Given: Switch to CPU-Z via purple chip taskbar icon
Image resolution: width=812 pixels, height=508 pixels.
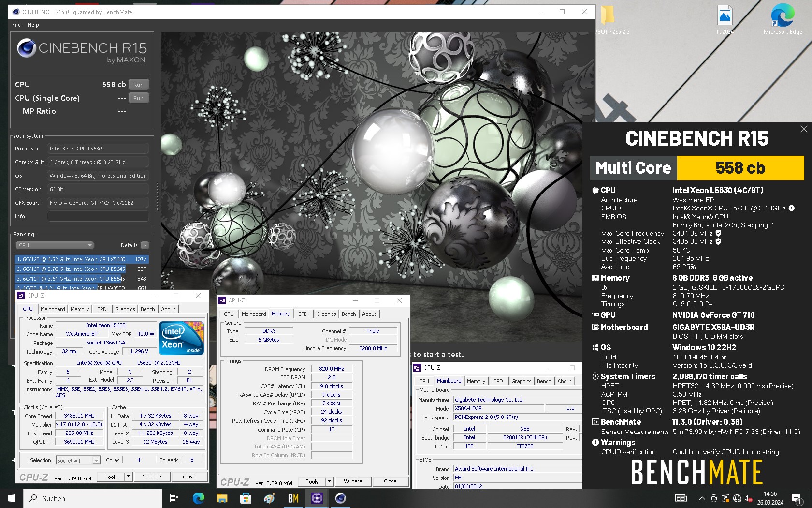Looking at the screenshot, I should coord(317,498).
